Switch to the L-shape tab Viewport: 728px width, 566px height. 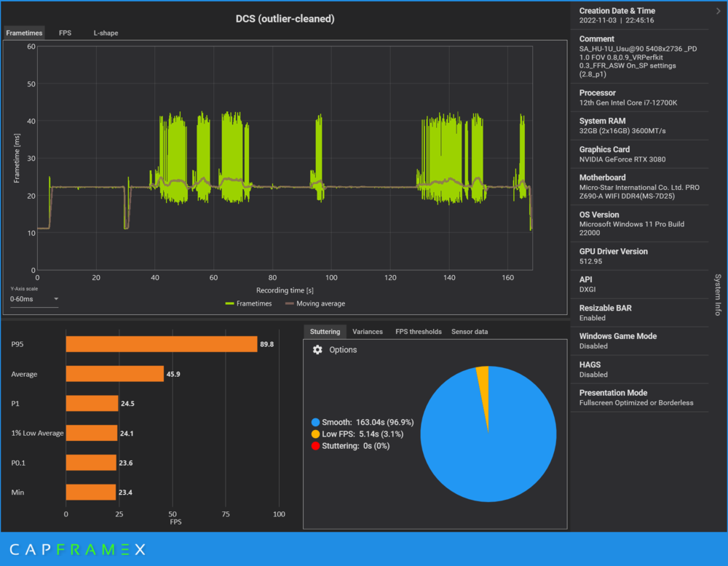point(106,33)
